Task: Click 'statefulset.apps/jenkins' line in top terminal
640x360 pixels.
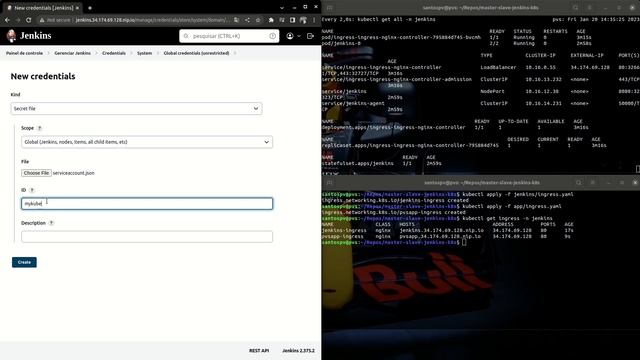Action: click(x=382, y=163)
